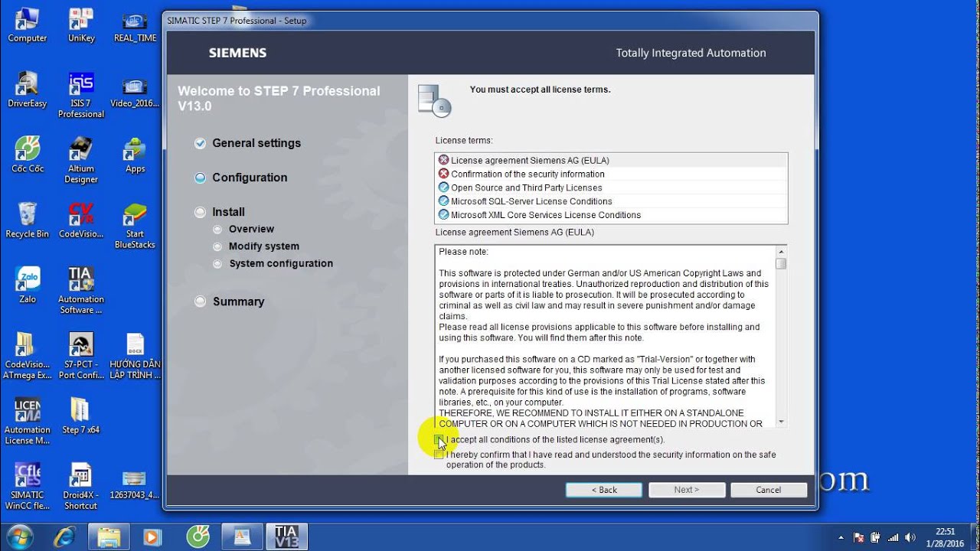The width and height of the screenshot is (980, 551).
Task: Open the Cốc Cốc taskbar button
Action: point(198,536)
